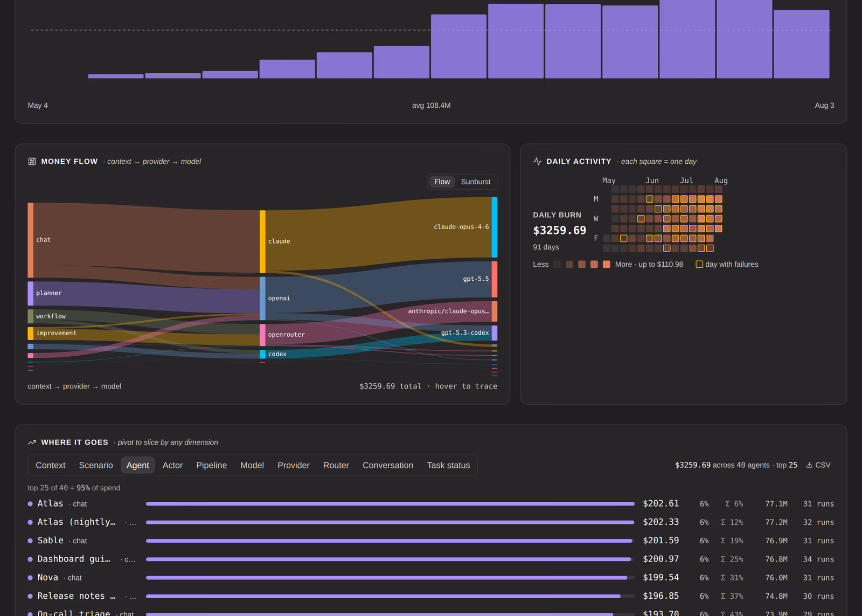862x616 pixels.
Task: Click the CSV download icon
Action: click(x=809, y=465)
